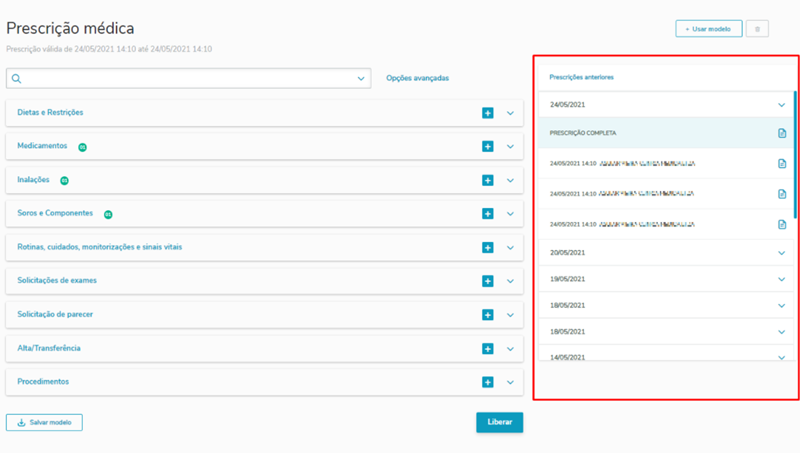Click Inalações section title
Screen dimensions: 800x453
point(33,180)
